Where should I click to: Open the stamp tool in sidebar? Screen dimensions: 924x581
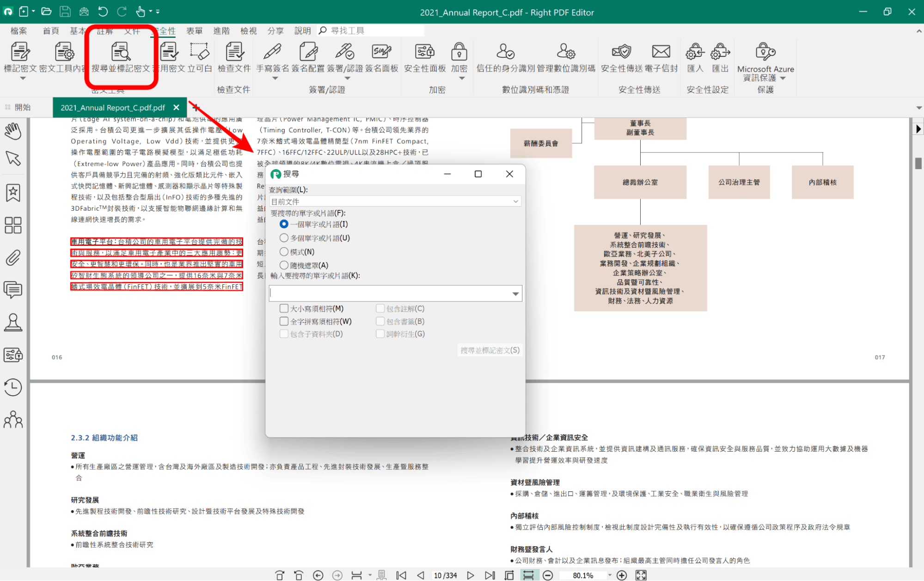pyautogui.click(x=13, y=322)
